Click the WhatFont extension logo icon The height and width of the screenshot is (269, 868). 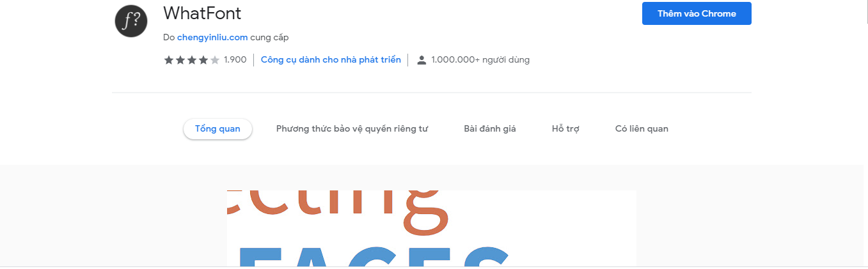(131, 21)
